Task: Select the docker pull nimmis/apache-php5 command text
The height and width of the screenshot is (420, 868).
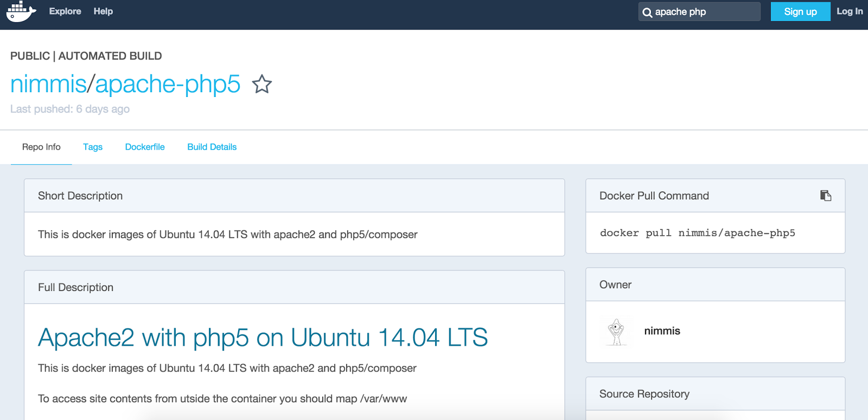Action: tap(698, 233)
